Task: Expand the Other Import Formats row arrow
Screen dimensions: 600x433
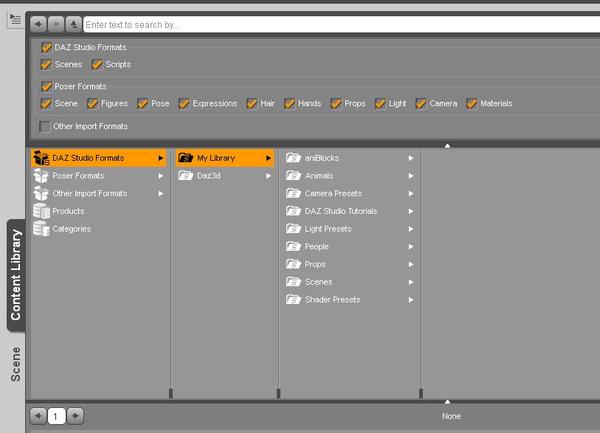Action: 161,194
